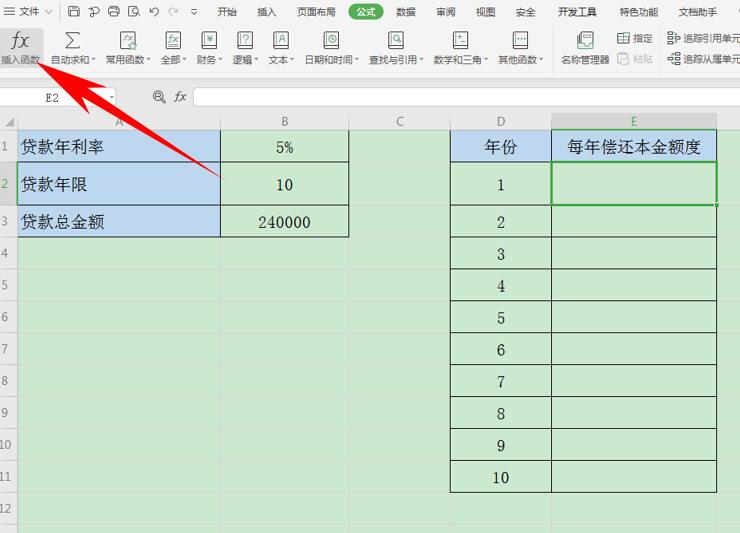Select cell containing 5%

click(x=285, y=147)
